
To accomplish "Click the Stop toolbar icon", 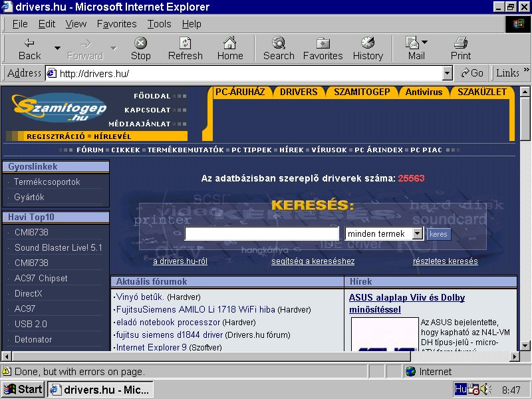I will click(x=140, y=49).
